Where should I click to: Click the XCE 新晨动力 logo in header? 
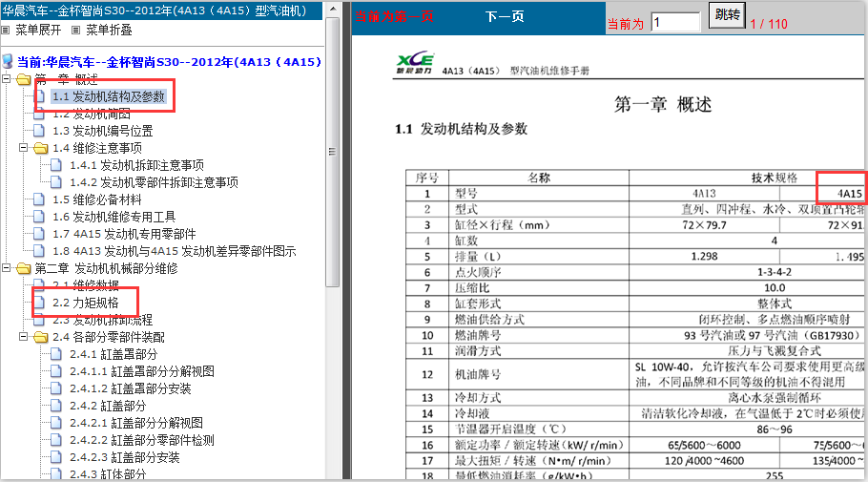pos(415,63)
